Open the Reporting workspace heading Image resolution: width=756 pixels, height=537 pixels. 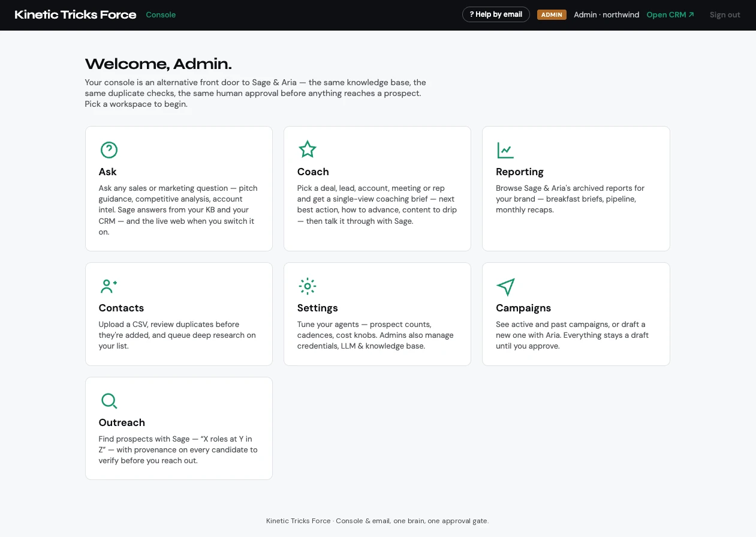[520, 172]
